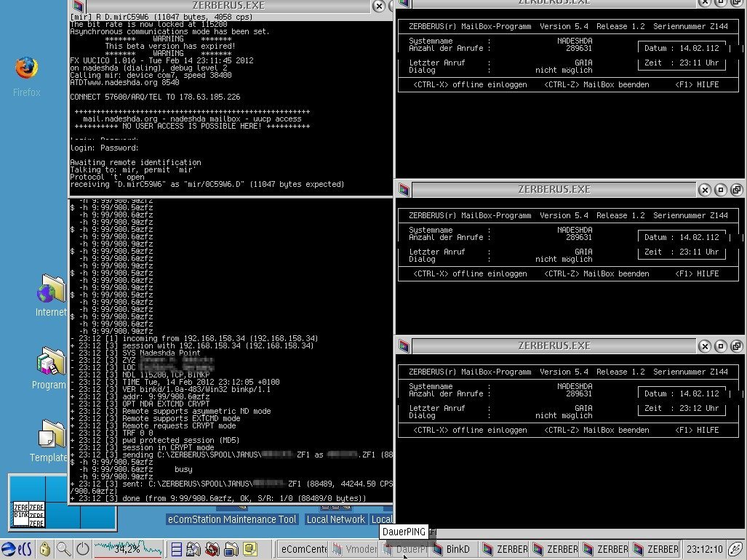Screen dimensions: 747x560
Task: Open the system menu icon of the UUCICO terminal window
Action: click(78, 6)
